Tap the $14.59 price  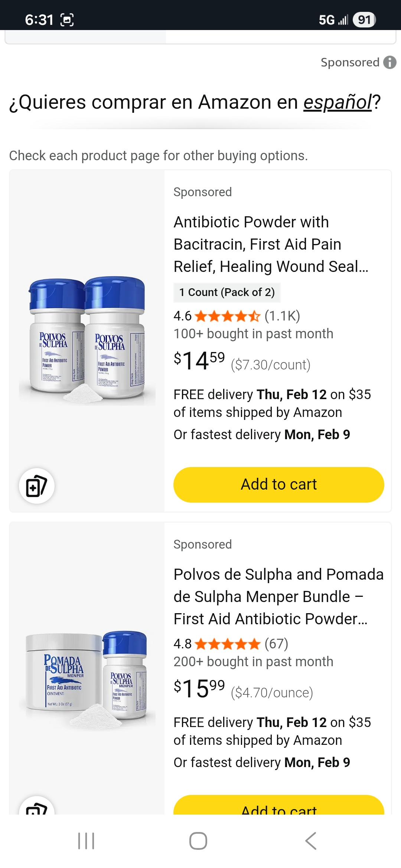pos(199,361)
